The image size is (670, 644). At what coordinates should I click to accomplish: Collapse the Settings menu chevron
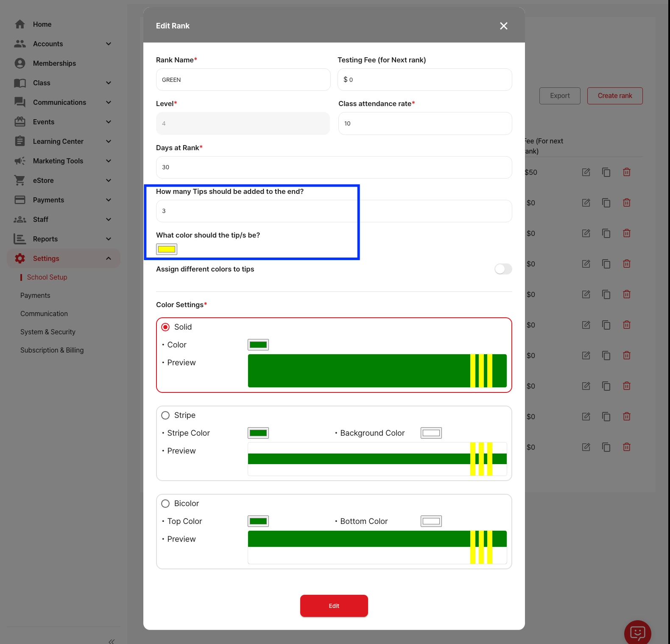pos(109,258)
